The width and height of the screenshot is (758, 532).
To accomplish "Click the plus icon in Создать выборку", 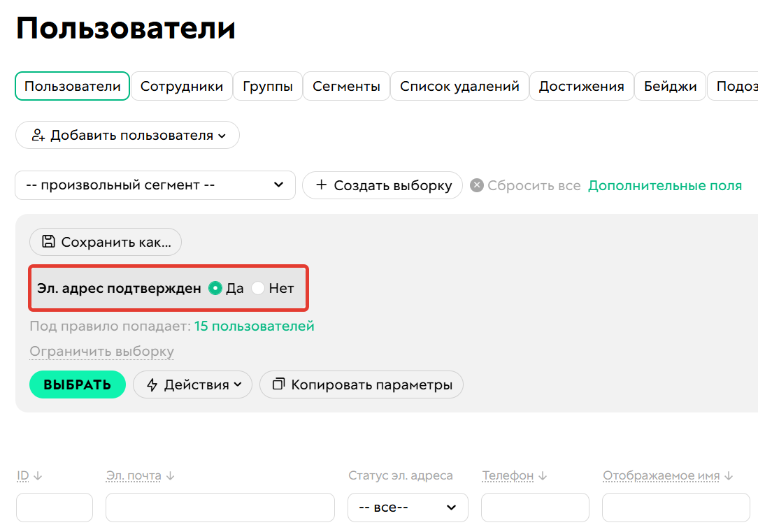I will tap(321, 185).
